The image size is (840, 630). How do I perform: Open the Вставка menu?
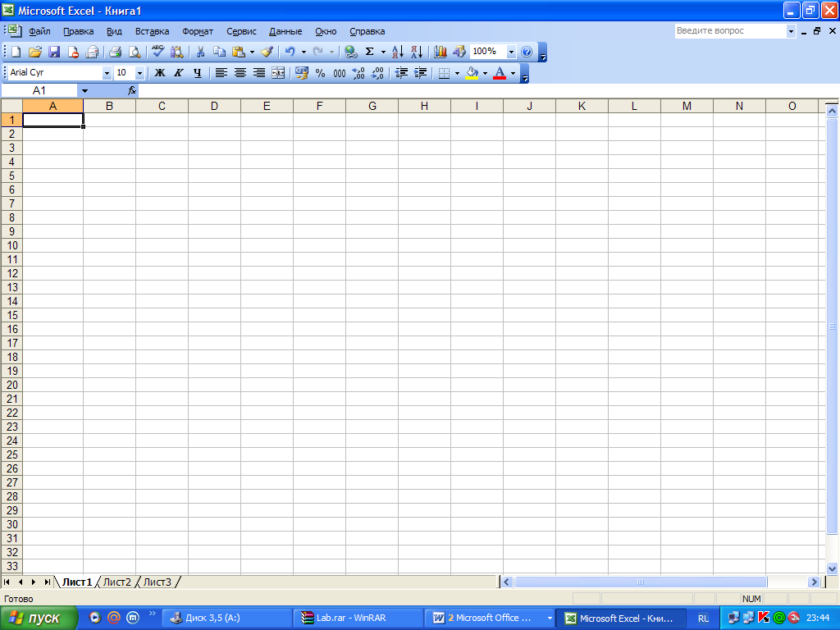tap(152, 32)
